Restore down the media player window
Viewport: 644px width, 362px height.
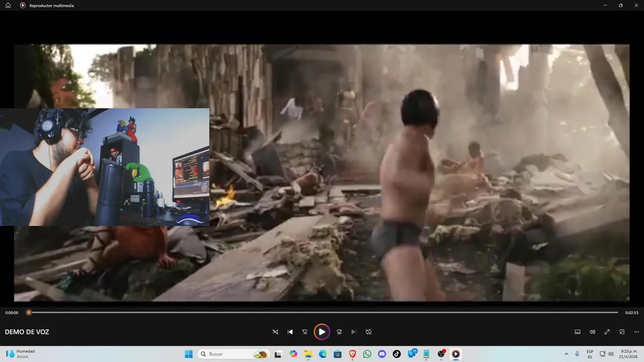tap(621, 6)
